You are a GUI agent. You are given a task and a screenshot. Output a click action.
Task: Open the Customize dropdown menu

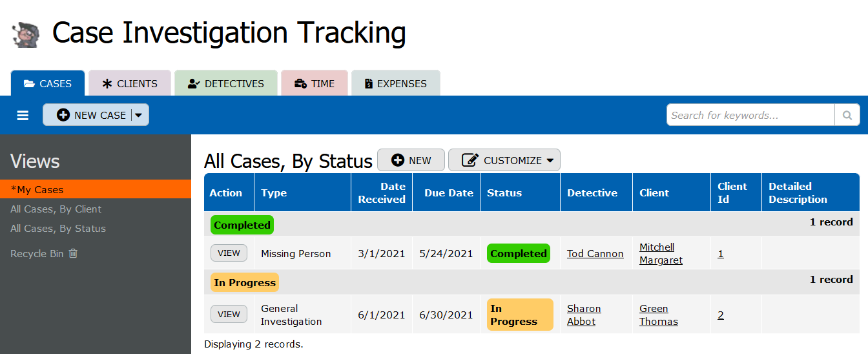point(504,160)
